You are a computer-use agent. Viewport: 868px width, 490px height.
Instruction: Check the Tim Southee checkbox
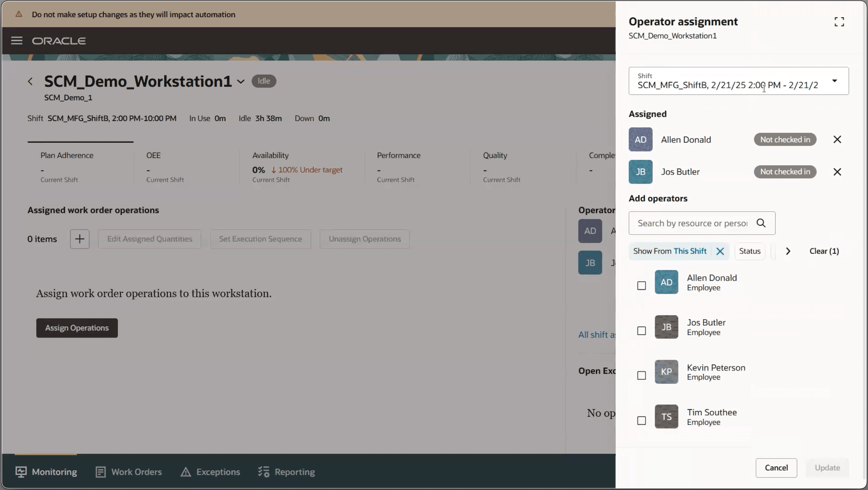(x=641, y=421)
